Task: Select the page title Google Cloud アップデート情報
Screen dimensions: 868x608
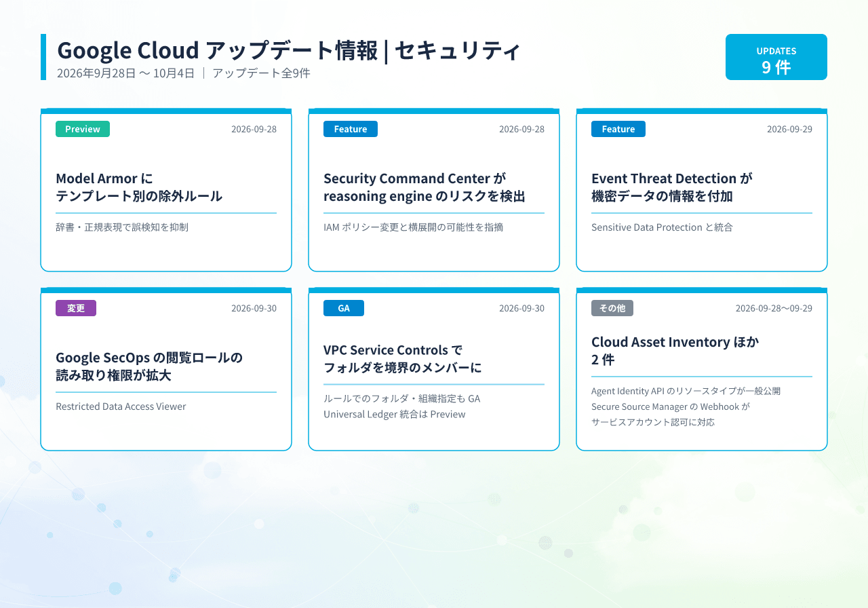Action: tap(218, 50)
